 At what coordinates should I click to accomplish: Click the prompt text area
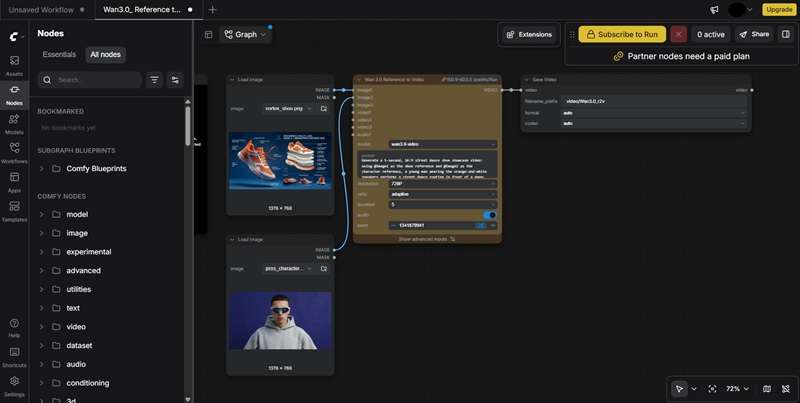coord(427,164)
